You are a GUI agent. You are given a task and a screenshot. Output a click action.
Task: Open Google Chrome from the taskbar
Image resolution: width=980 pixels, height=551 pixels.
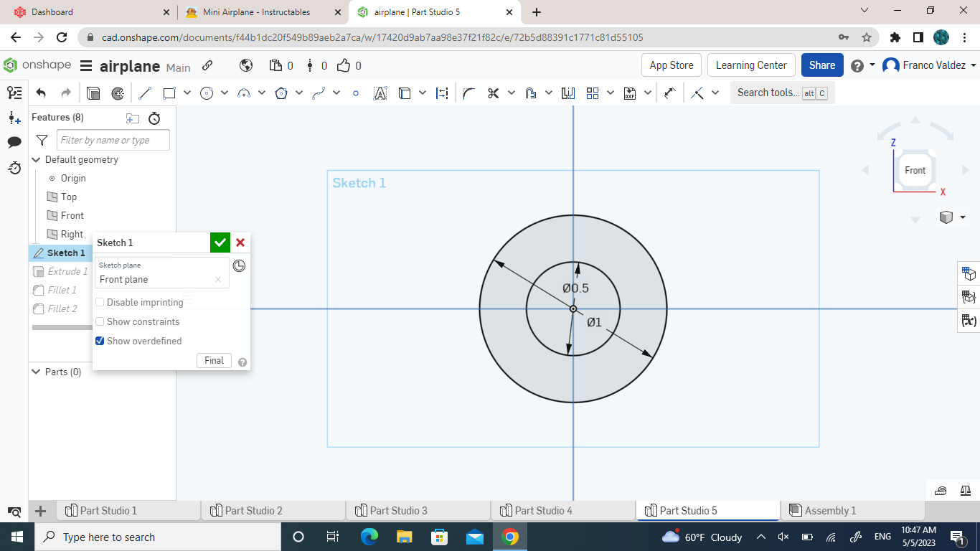tap(509, 537)
